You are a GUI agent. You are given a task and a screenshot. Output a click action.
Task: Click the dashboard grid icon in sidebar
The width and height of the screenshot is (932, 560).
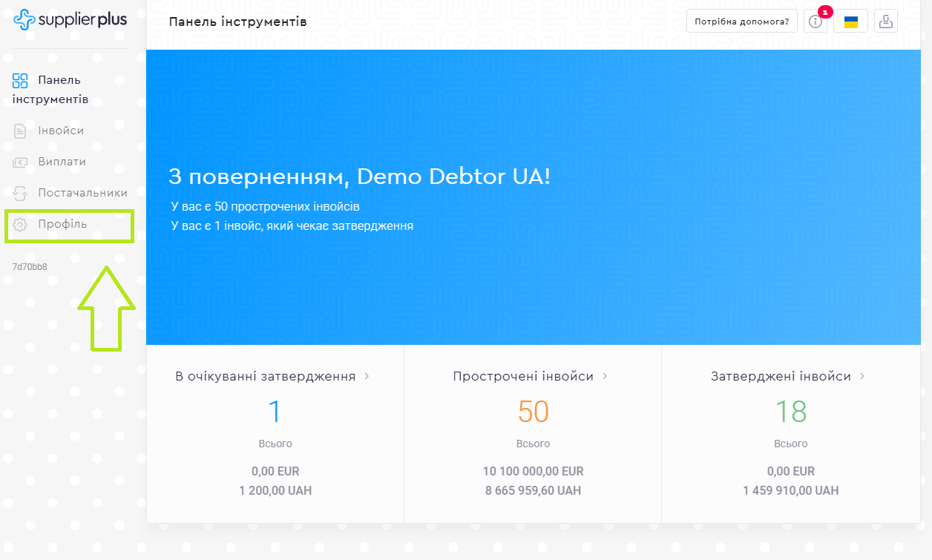(20, 81)
